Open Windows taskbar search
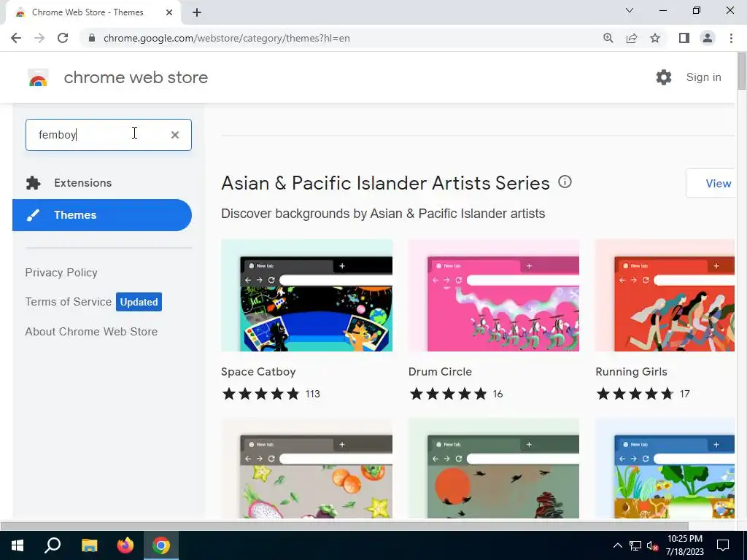The width and height of the screenshot is (747, 560). [53, 545]
